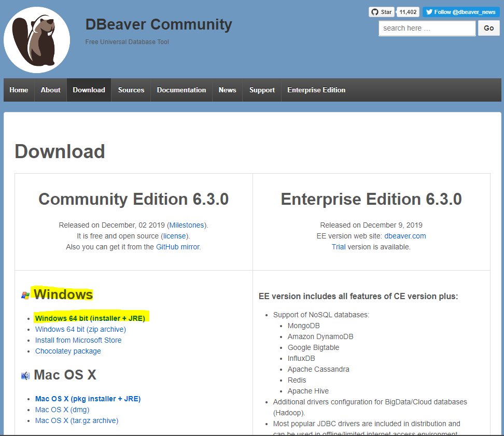Download Mac OS X pkg installer + JRE

pos(88,399)
